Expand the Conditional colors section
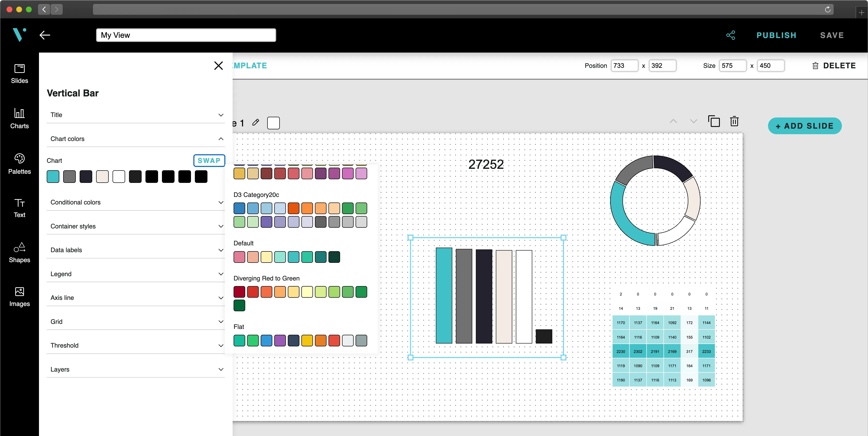The width and height of the screenshot is (868, 436). tap(221, 202)
